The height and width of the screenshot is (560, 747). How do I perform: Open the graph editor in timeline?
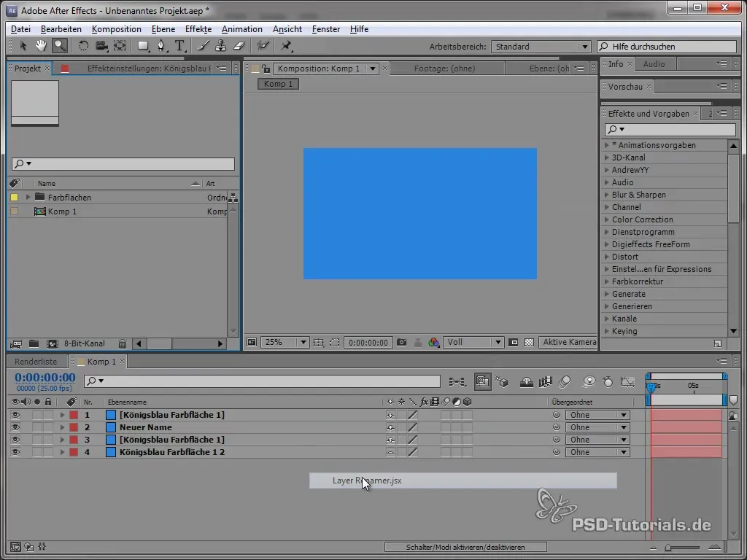click(x=628, y=381)
